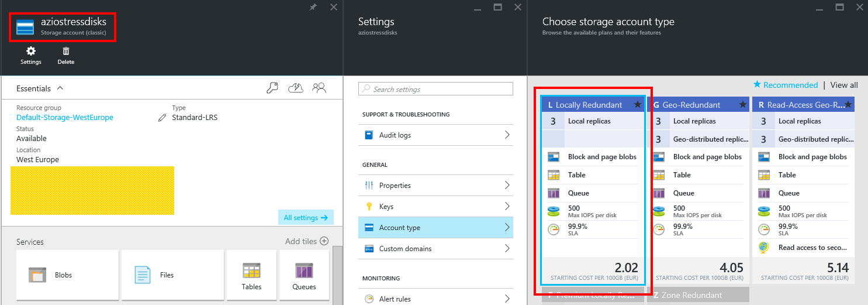Viewport: 868px width, 305px height.
Task: Expand the Audit logs chevron
Action: [x=507, y=135]
